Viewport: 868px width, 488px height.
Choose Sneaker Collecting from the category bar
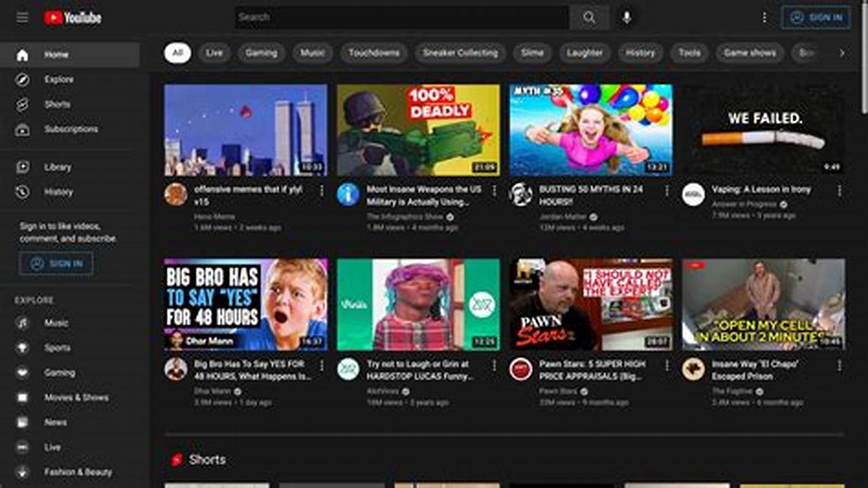click(x=460, y=53)
